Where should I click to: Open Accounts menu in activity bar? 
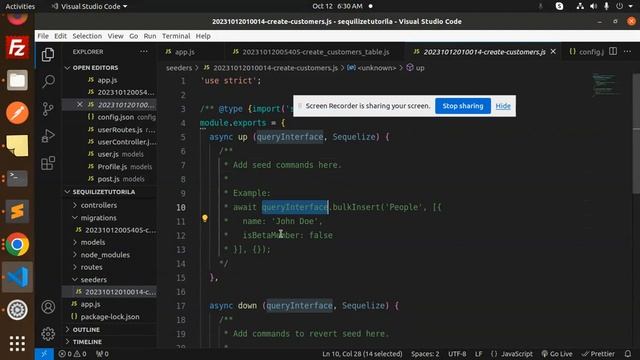(x=48, y=307)
